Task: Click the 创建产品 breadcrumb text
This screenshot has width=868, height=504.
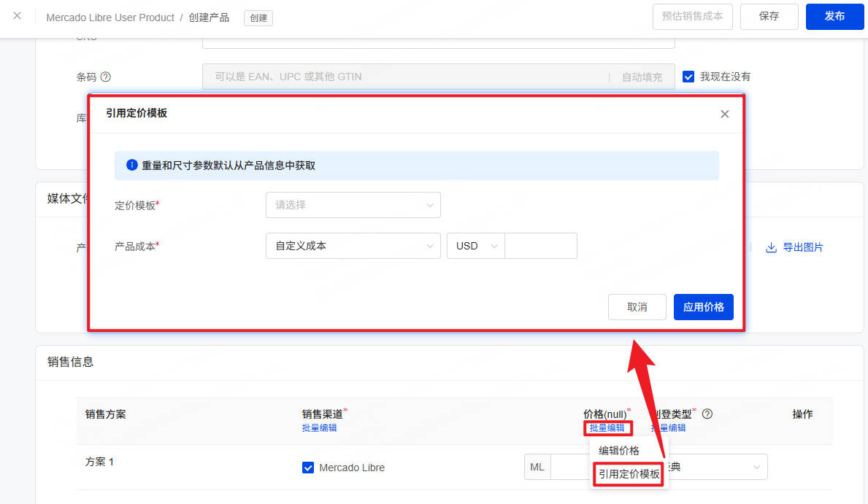Action: [x=209, y=18]
